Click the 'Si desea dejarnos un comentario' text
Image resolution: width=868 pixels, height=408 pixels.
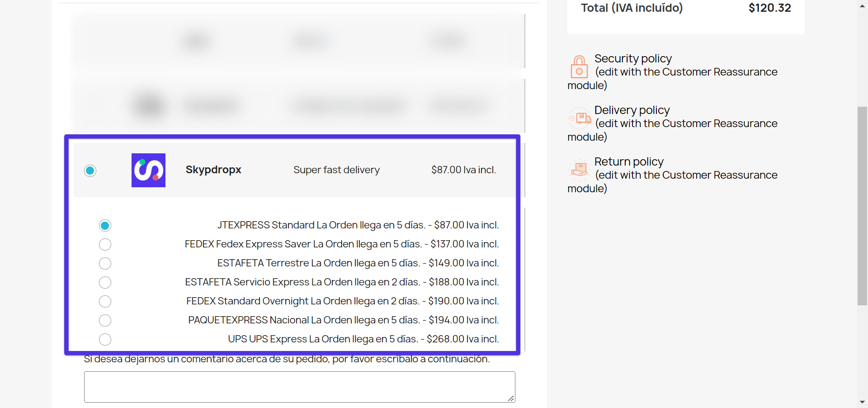tap(287, 359)
